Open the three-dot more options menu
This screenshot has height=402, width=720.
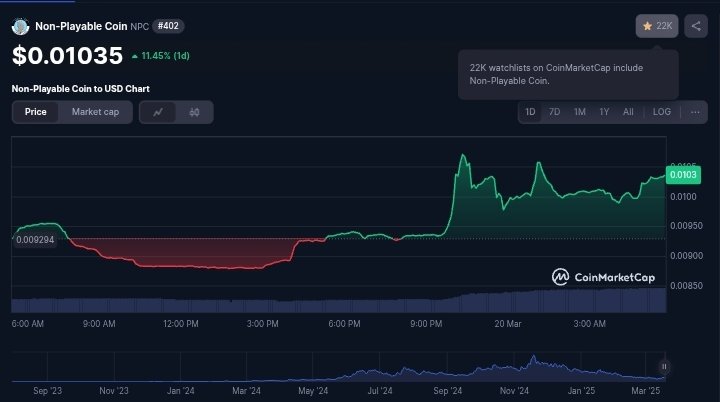pyautogui.click(x=695, y=112)
